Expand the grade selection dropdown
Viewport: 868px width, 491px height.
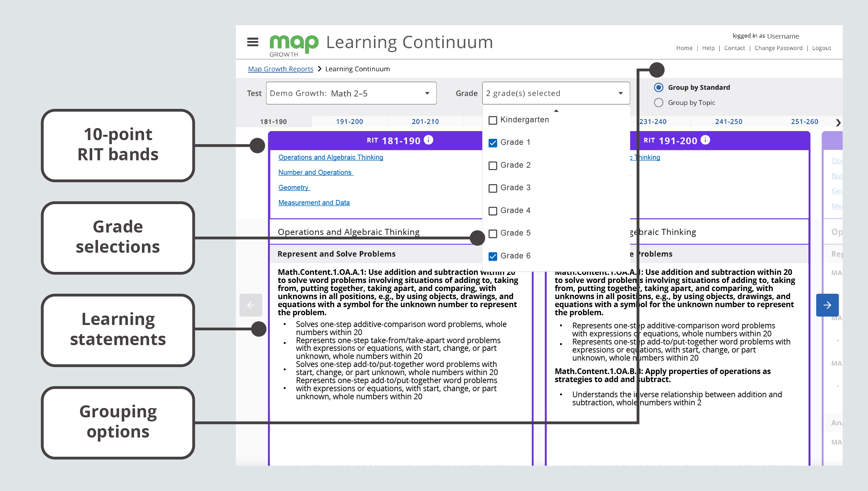point(555,93)
